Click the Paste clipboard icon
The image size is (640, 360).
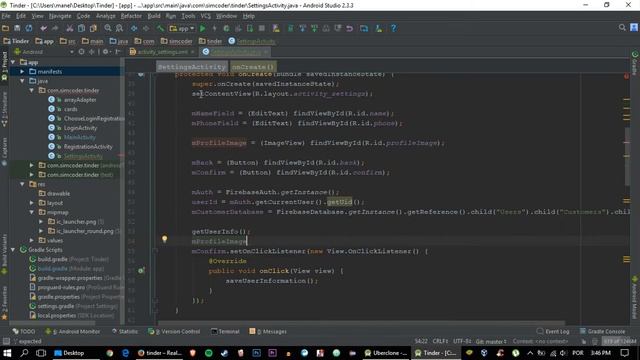tap(93, 29)
